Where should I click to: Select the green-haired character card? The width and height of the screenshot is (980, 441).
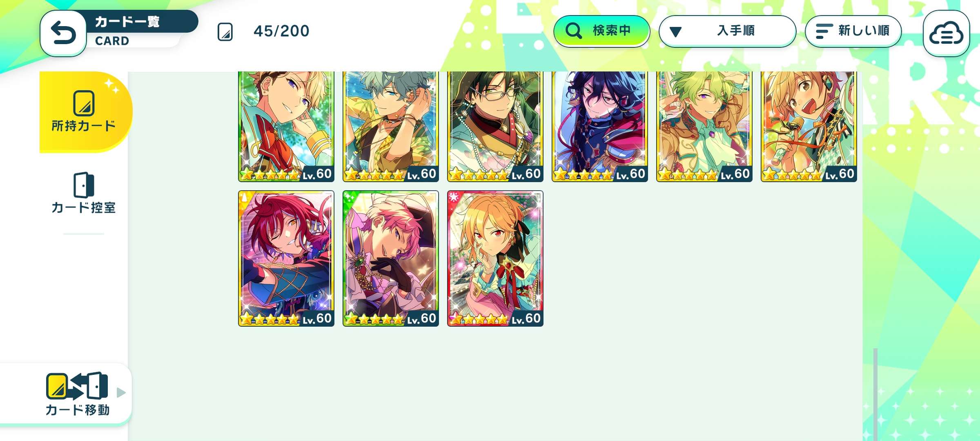(x=704, y=127)
